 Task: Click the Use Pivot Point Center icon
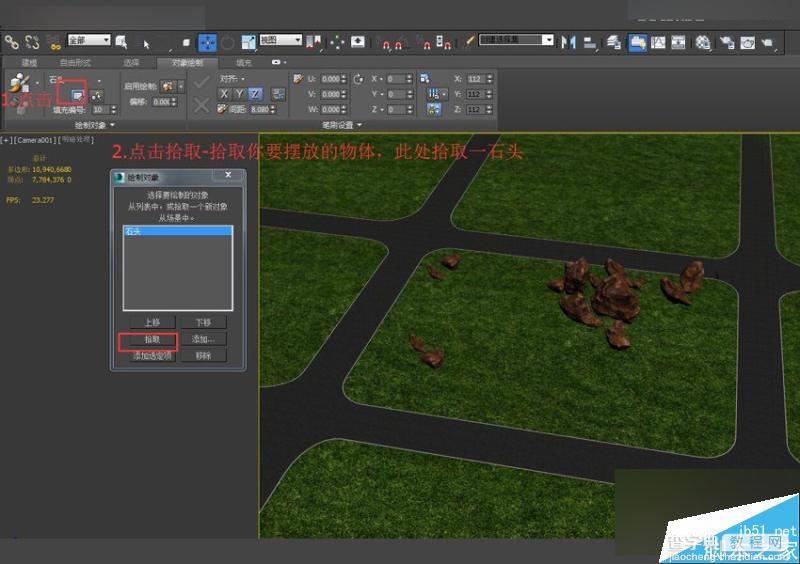click(314, 42)
